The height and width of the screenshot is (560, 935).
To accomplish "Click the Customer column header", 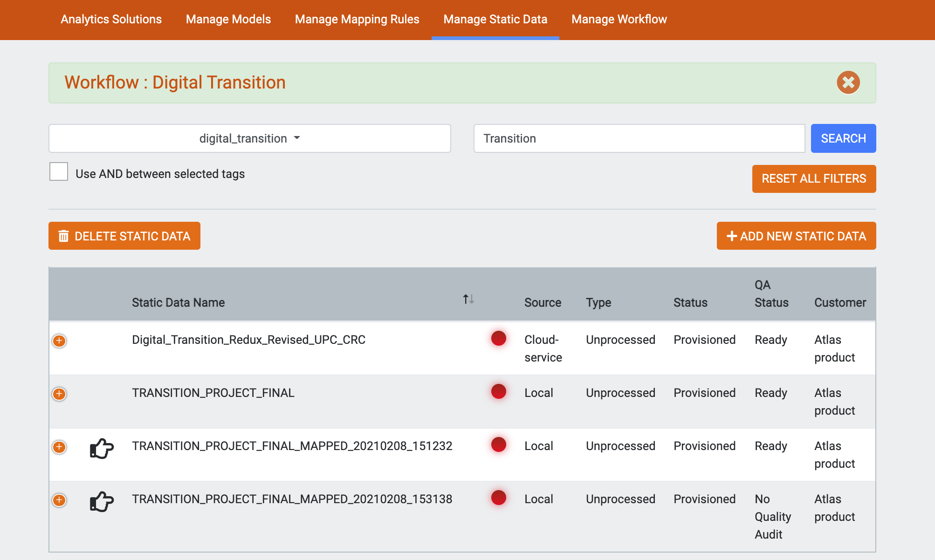I will pos(840,302).
